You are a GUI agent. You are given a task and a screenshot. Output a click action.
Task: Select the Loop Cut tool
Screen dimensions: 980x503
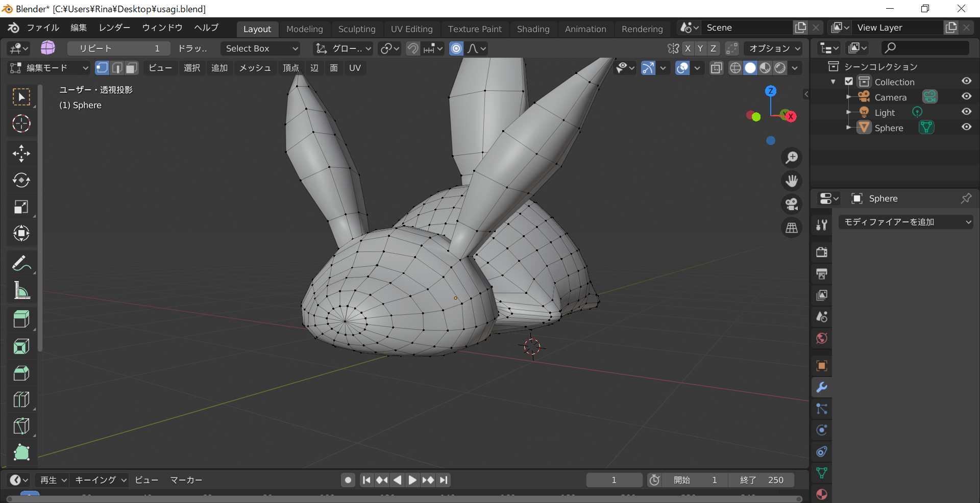pos(21,399)
